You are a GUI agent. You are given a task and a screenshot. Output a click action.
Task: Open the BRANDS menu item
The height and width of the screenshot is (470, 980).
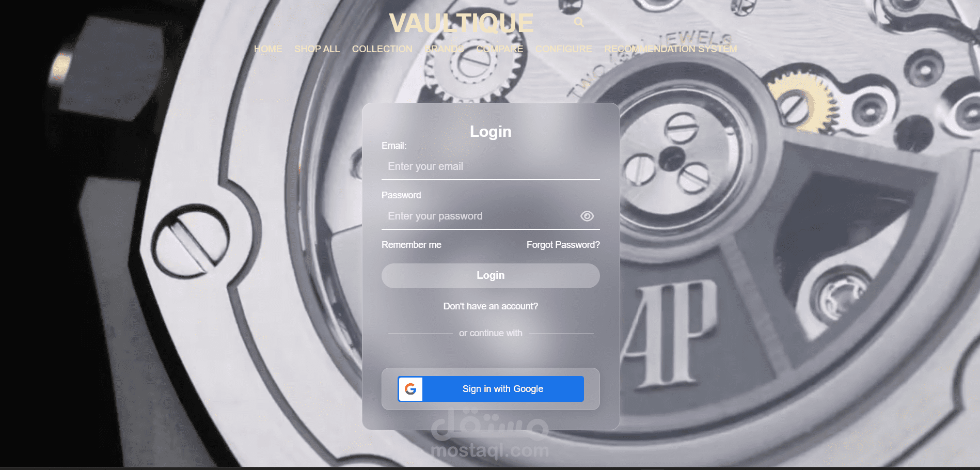pyautogui.click(x=444, y=49)
